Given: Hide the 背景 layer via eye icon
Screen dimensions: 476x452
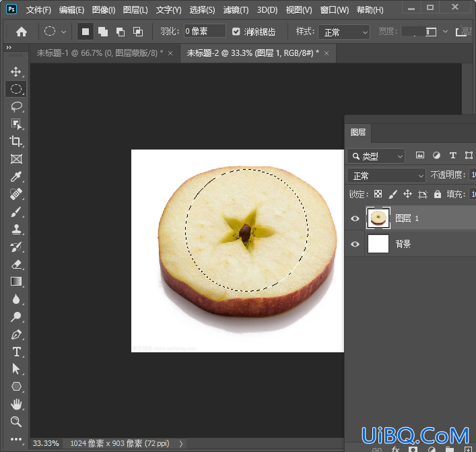Looking at the screenshot, I should coord(355,244).
